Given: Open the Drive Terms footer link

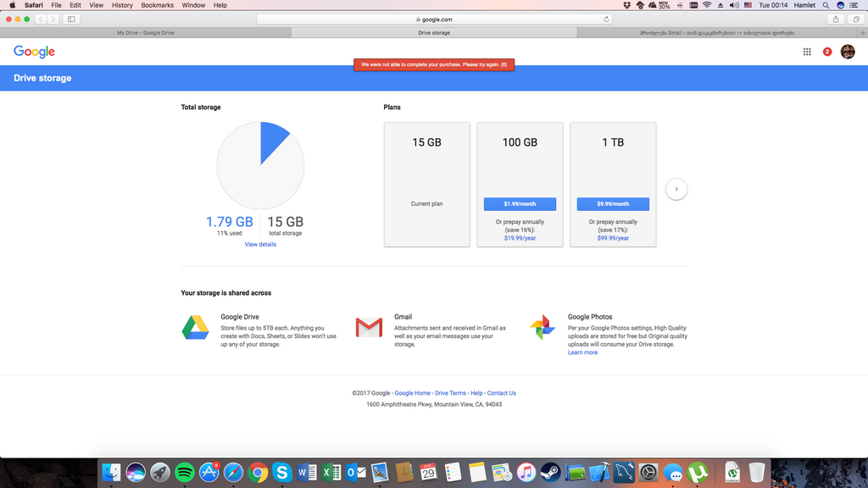Looking at the screenshot, I should pyautogui.click(x=450, y=393).
